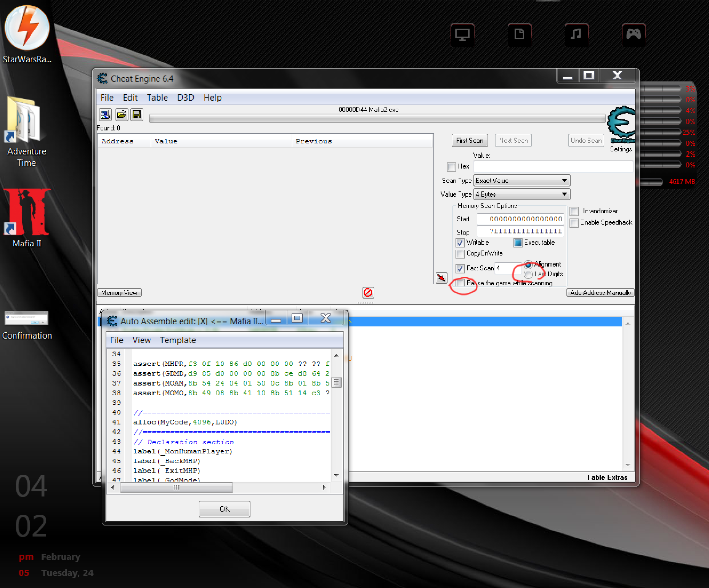This screenshot has width=709, height=588.
Task: Click the open file folder icon
Action: tap(121, 114)
